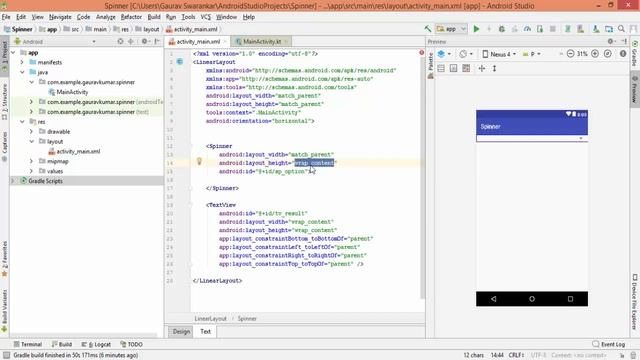Open the app run configuration dropdown
This screenshot has height=360, width=640.
click(451, 29)
